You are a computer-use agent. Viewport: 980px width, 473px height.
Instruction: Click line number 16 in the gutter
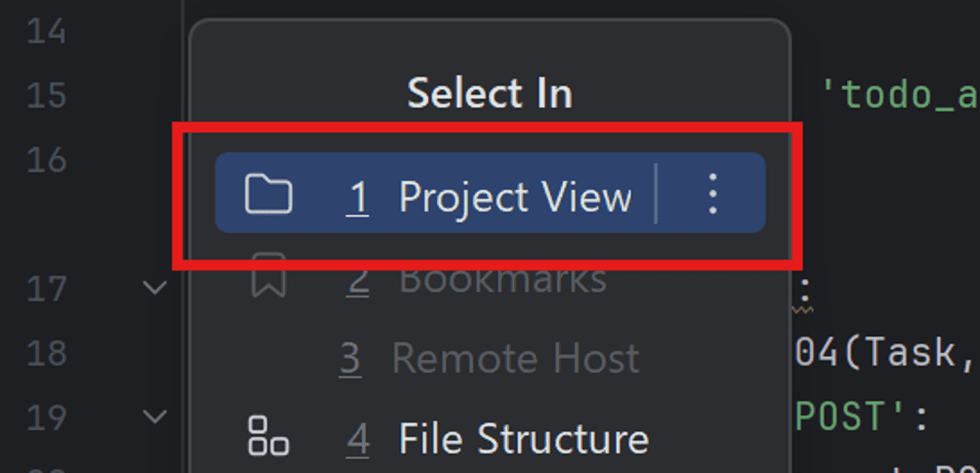pos(46,160)
